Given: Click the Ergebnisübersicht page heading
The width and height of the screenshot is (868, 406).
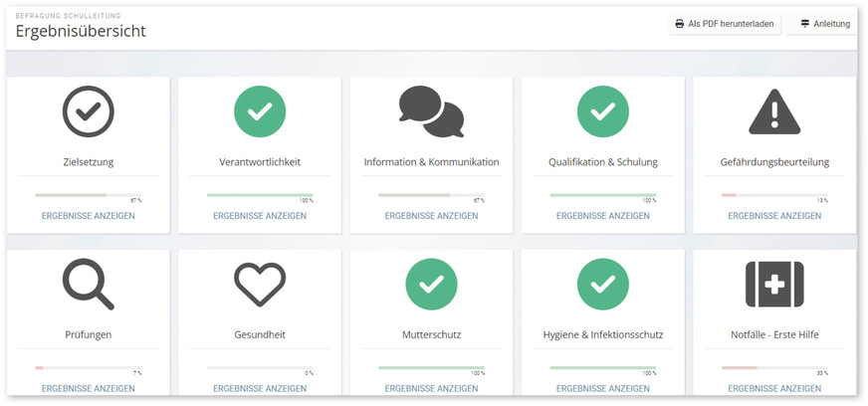Looking at the screenshot, I should (81, 32).
